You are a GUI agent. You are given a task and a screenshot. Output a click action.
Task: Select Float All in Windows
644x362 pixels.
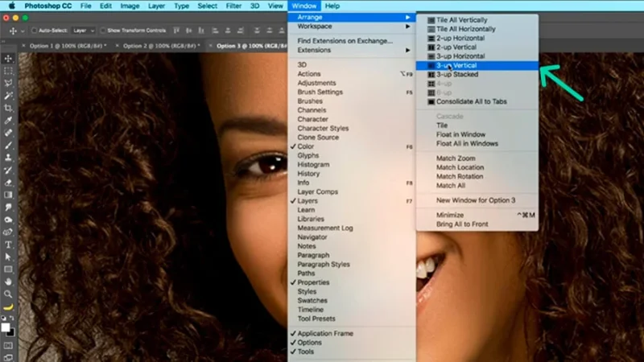point(477,144)
